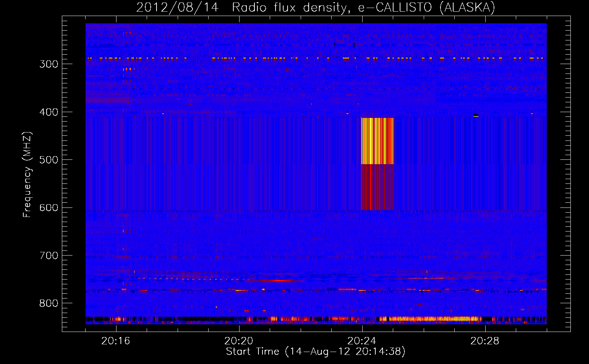This screenshot has width=589, height=364.
Task: Click the 700 frequency tick label
Action: 49,256
